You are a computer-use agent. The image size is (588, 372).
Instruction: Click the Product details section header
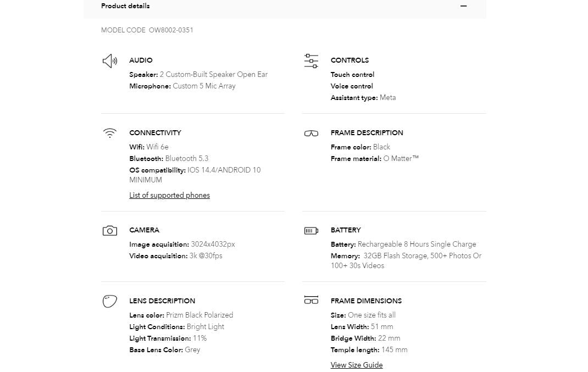[125, 6]
